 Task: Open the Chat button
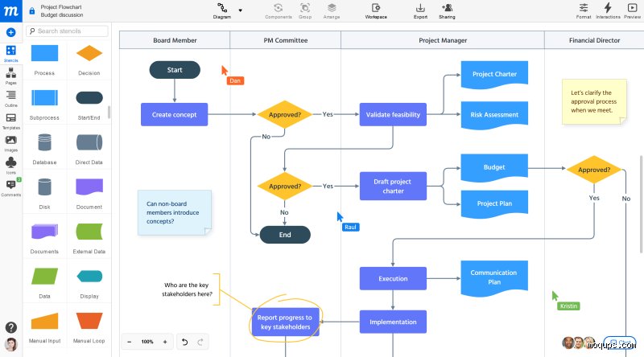(x=620, y=343)
